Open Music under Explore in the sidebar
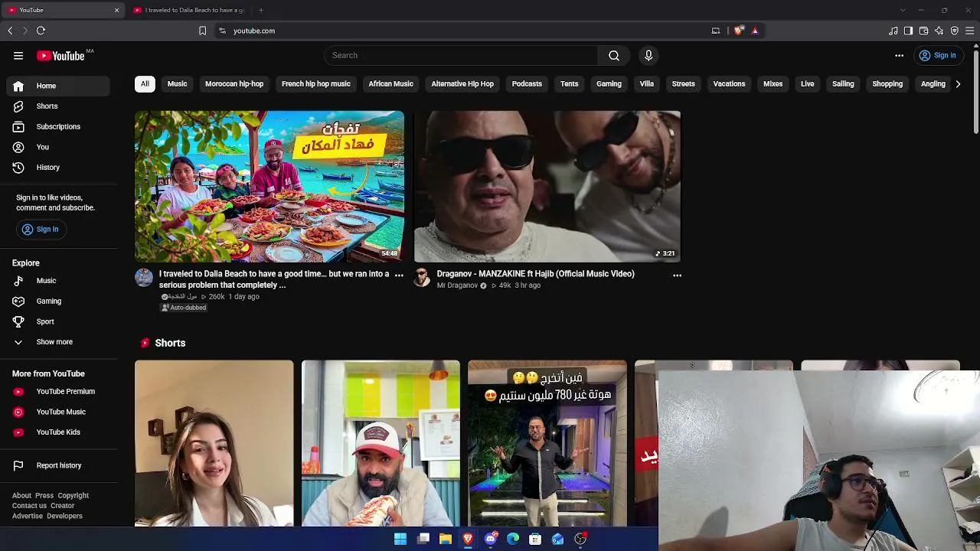Screen dimensions: 980x551 click(x=58, y=281)
